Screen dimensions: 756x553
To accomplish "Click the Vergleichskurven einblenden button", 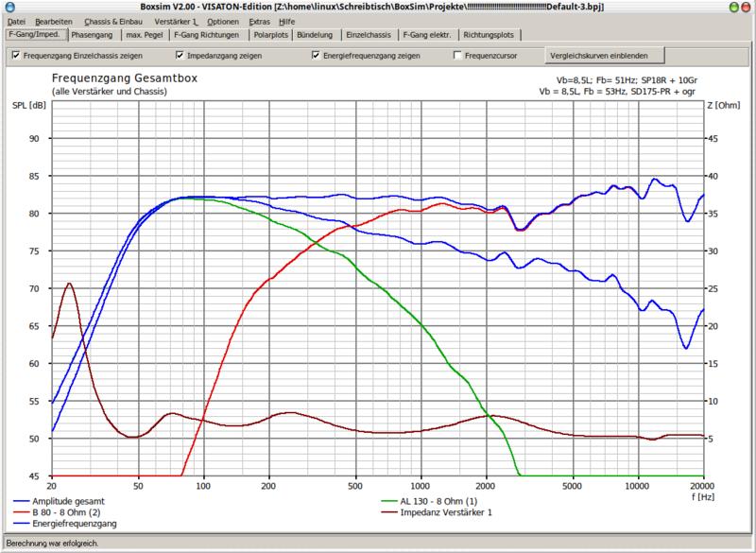I will click(x=593, y=56).
